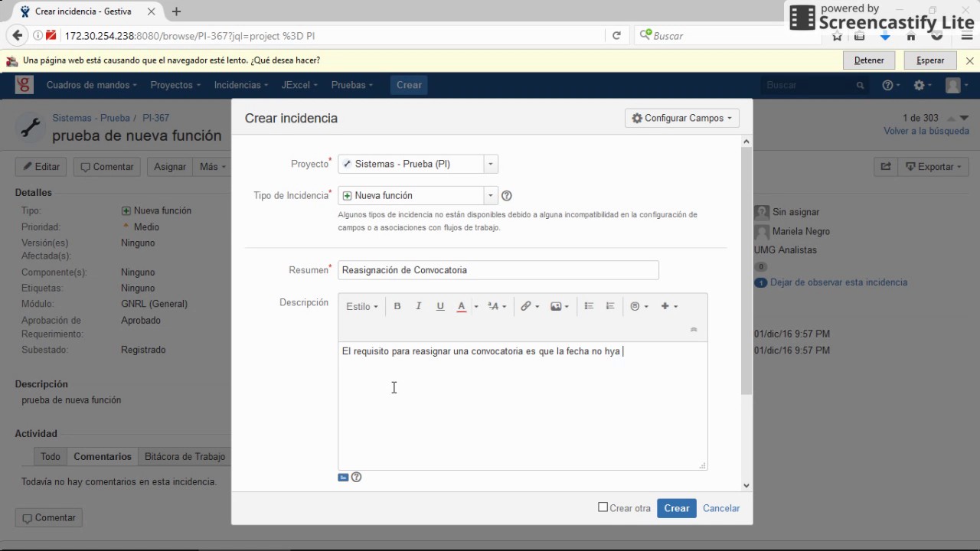Screen dimensions: 980x551
Task: Click the dialog vertical scrollbar
Action: click(746, 272)
